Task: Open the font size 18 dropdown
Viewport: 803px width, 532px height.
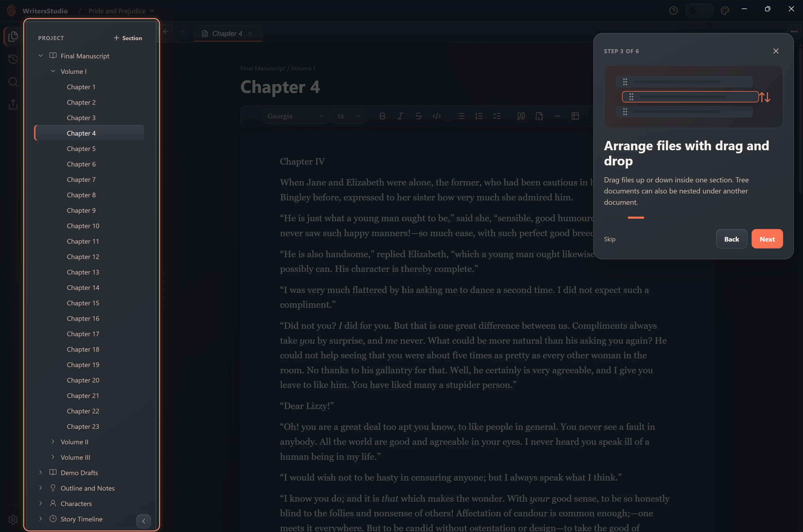Action: point(348,116)
